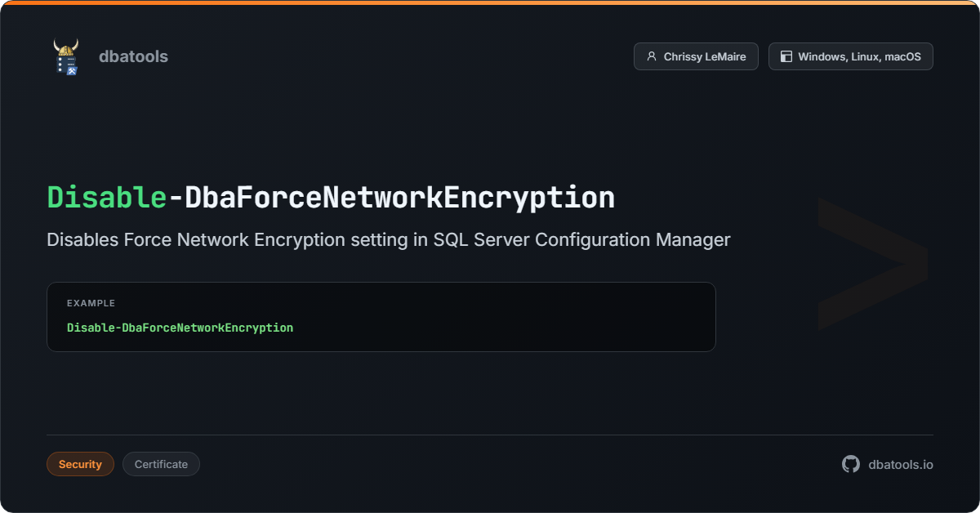Viewport: 980px width, 513px height.
Task: Select the green example command text
Action: (180, 328)
